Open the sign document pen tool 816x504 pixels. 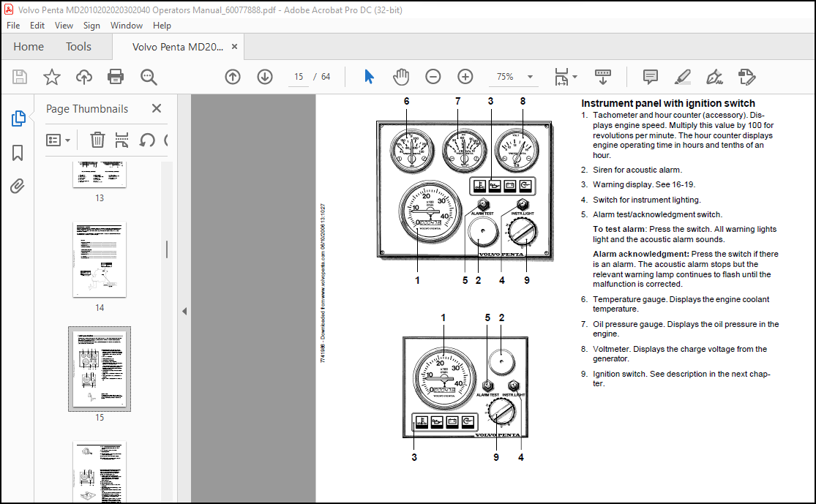coord(714,77)
